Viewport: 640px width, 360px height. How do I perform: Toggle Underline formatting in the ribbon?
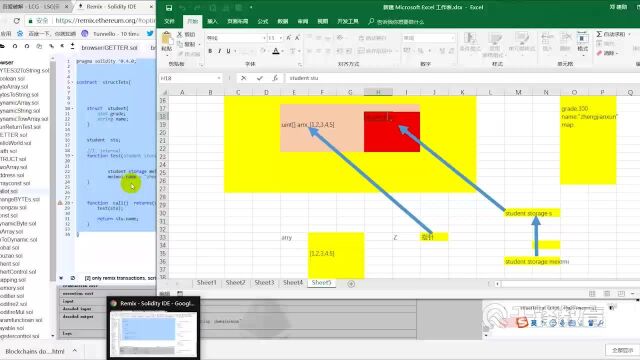[228, 51]
